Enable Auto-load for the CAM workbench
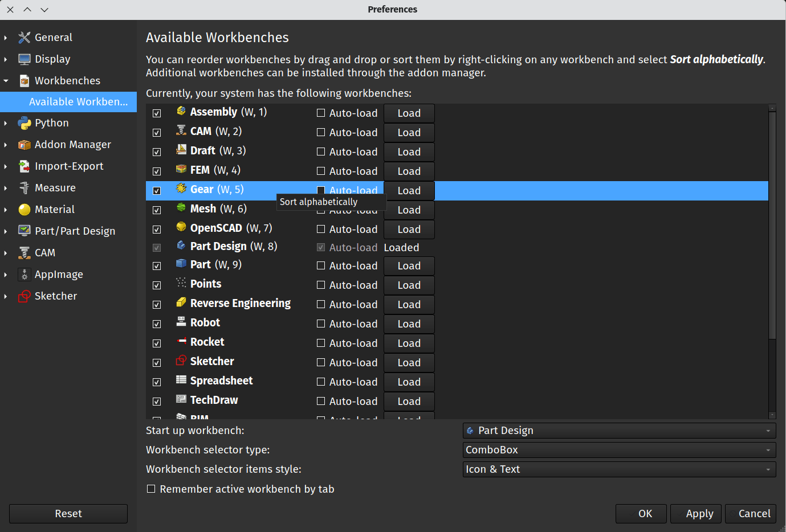 point(320,132)
